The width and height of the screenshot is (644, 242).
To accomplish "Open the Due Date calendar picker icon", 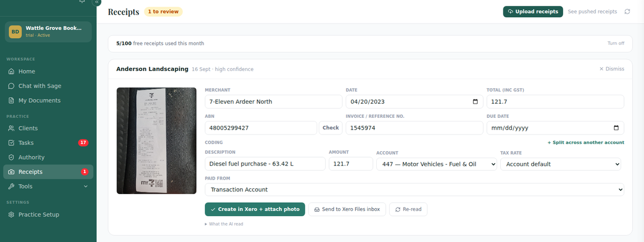I will click(616, 128).
